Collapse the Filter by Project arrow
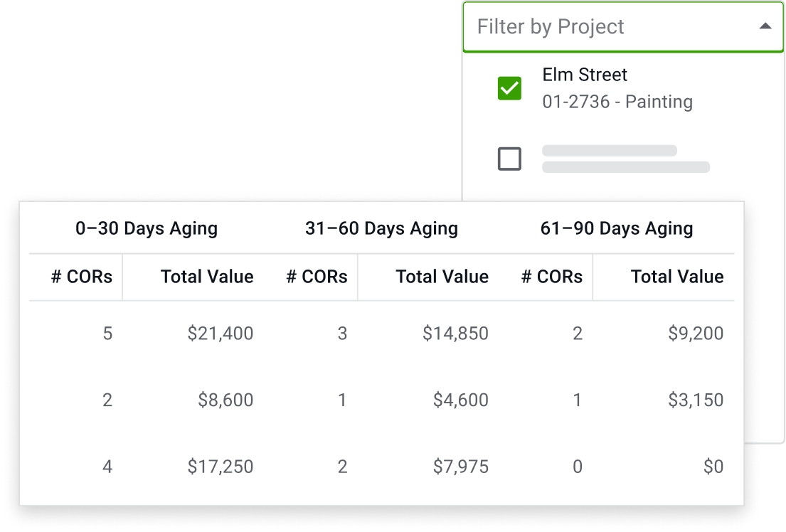786x532 pixels. click(x=765, y=26)
